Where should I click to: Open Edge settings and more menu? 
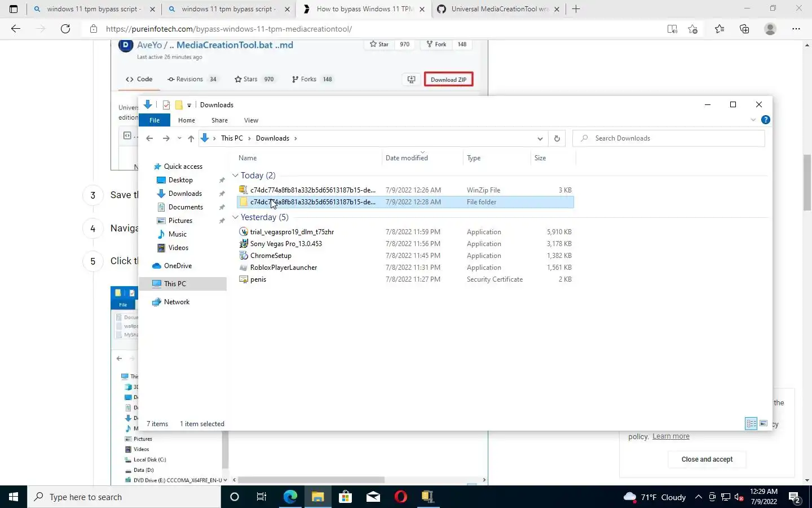tap(796, 29)
